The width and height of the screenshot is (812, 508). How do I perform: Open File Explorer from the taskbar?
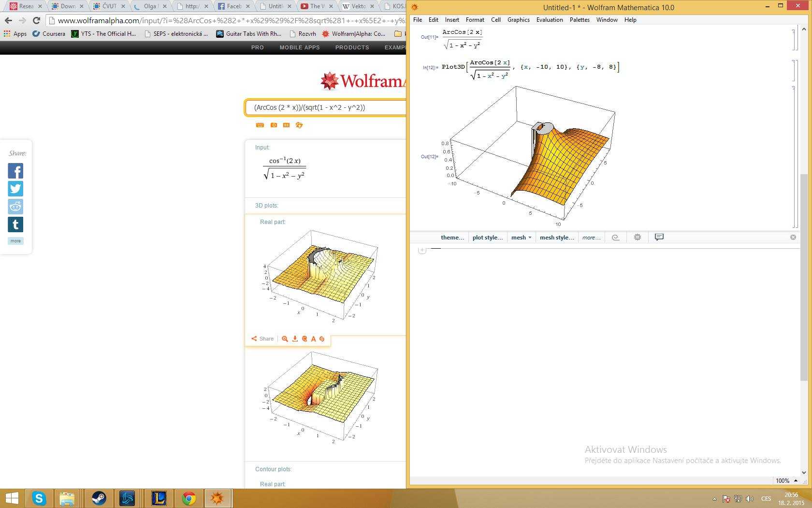click(x=67, y=498)
